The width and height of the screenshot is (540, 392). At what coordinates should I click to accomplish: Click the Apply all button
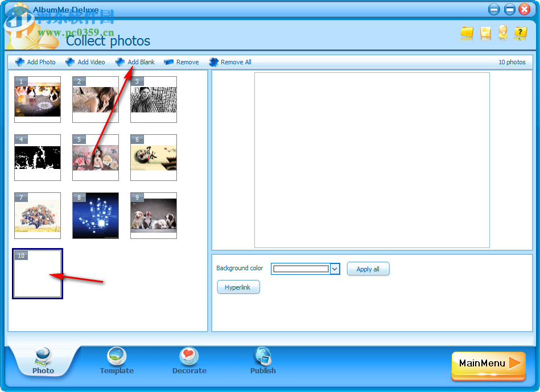click(x=368, y=269)
